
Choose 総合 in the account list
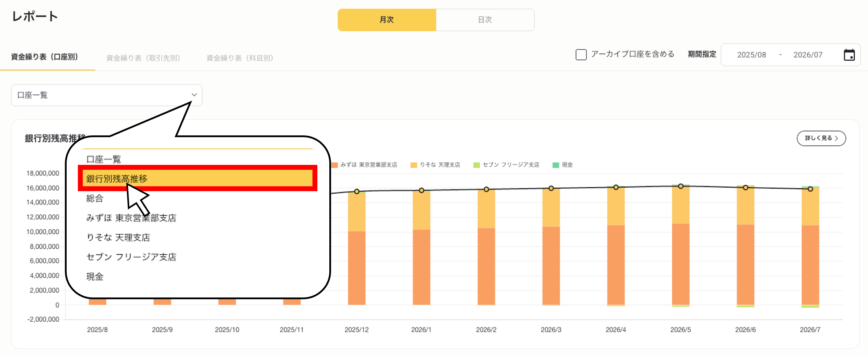pos(95,199)
